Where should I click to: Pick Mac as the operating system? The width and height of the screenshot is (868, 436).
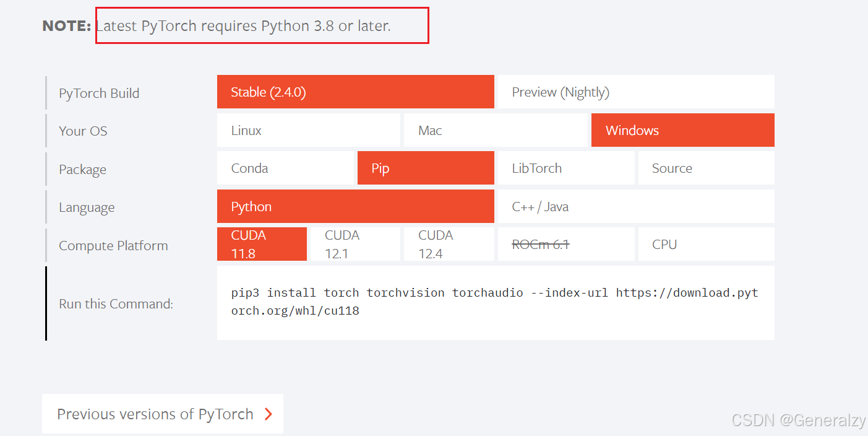click(x=495, y=131)
